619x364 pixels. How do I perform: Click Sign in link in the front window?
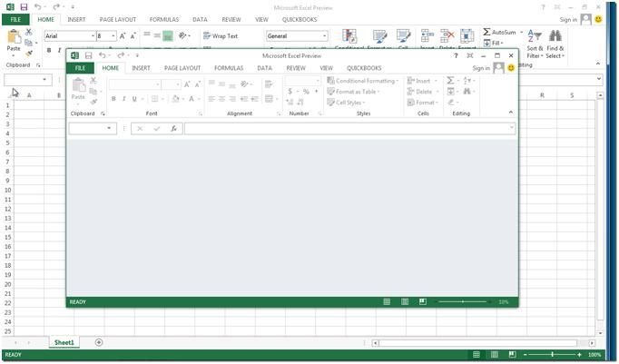480,68
